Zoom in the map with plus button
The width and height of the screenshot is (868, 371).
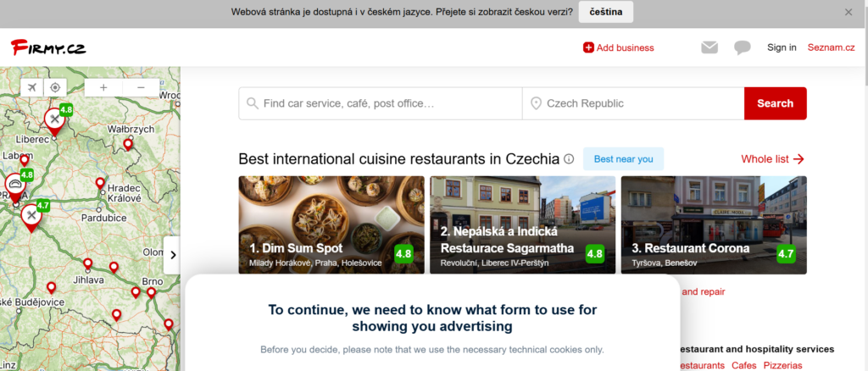pyautogui.click(x=103, y=87)
